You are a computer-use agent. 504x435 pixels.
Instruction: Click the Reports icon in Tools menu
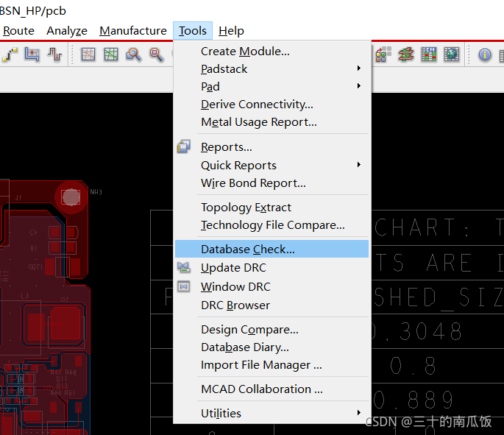[x=184, y=146]
